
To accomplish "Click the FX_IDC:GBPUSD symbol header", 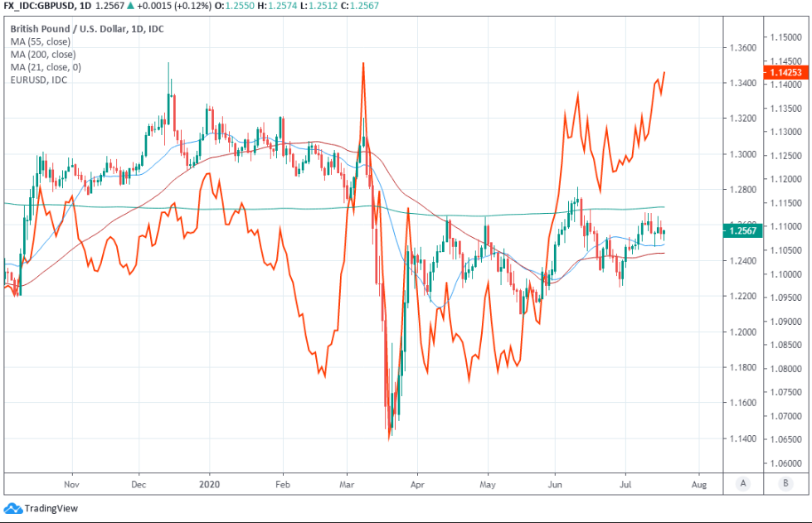I will [x=40, y=7].
